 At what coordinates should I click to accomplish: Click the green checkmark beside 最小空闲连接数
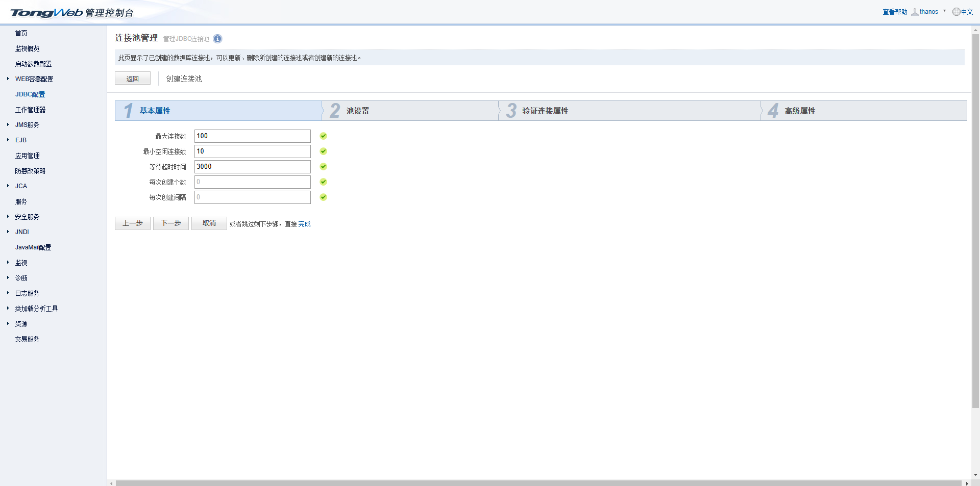[x=323, y=151]
